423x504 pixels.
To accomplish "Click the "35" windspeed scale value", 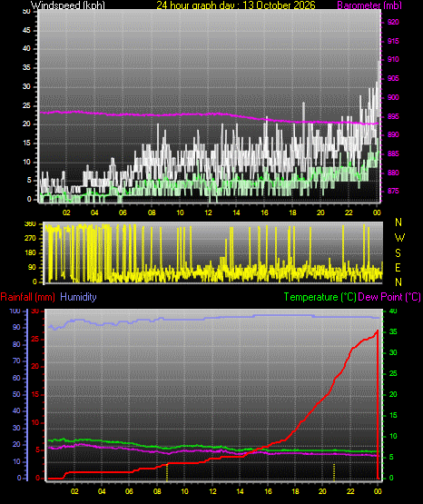I will 26,67.
